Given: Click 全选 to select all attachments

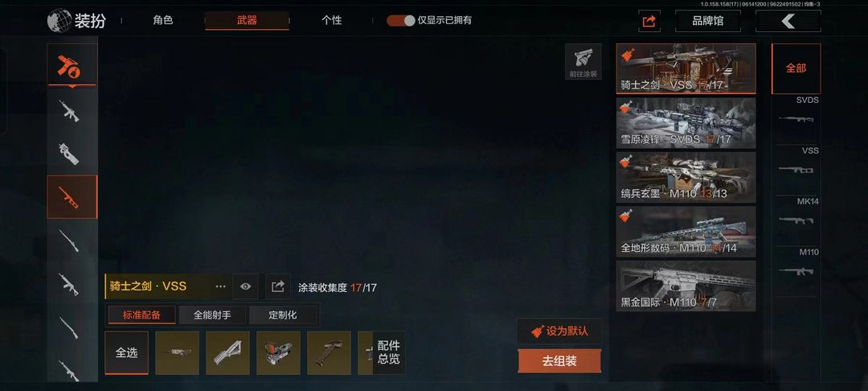Looking at the screenshot, I should click(x=126, y=353).
